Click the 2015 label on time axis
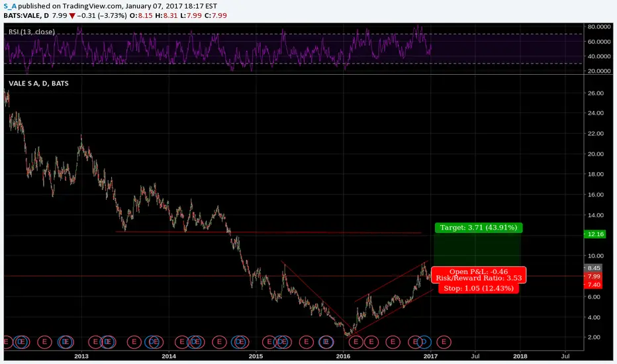The width and height of the screenshot is (617, 364). click(256, 356)
